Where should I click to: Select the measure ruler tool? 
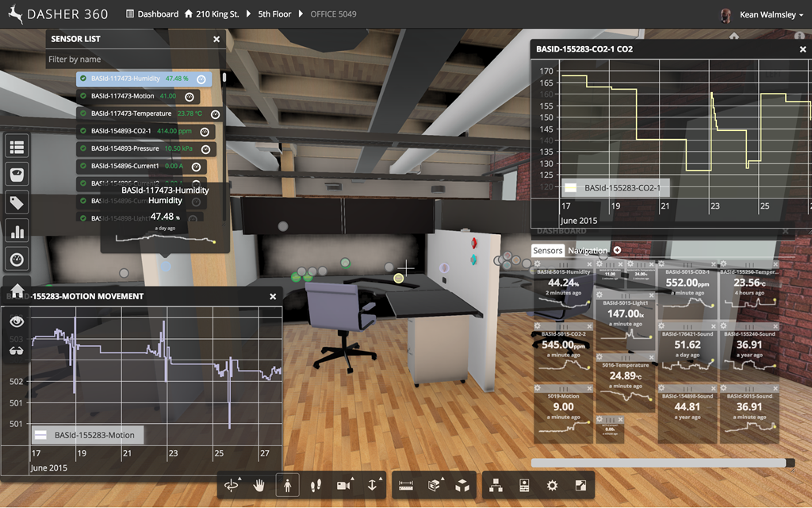[x=407, y=485]
